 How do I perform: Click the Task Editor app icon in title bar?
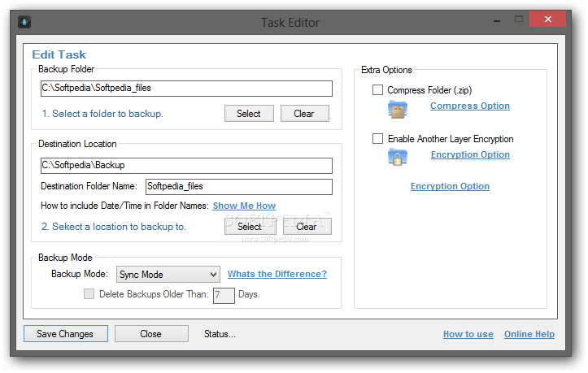[24, 22]
